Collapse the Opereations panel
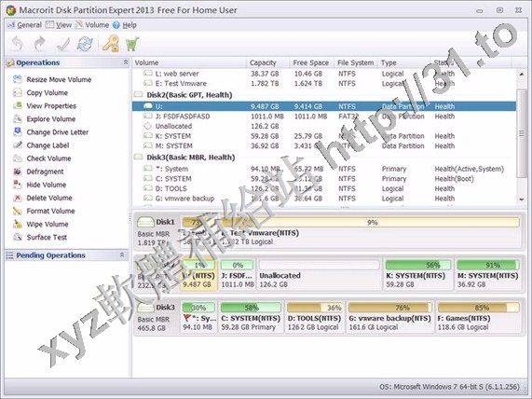The image size is (532, 399). pyautogui.click(x=125, y=62)
